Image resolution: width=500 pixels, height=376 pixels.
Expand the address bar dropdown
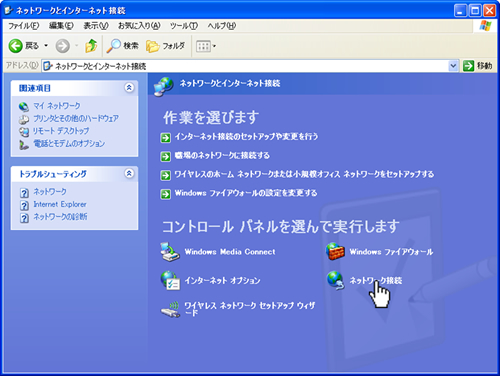pyautogui.click(x=453, y=66)
